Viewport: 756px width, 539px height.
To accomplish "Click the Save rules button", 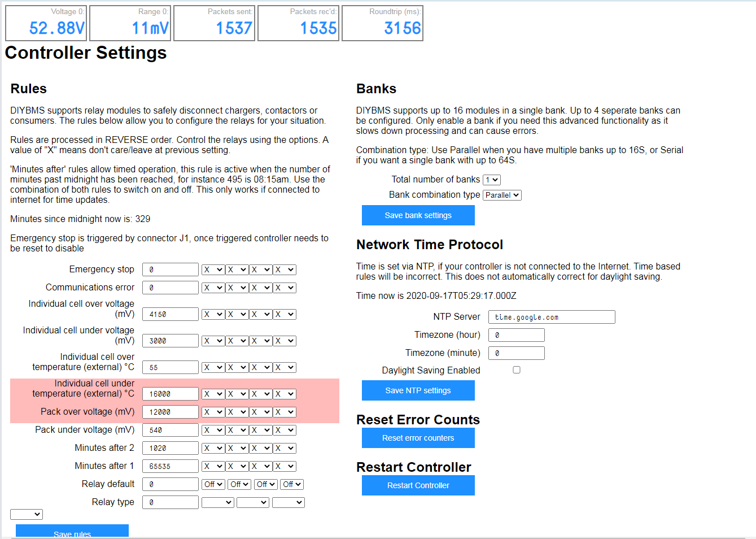I will [72, 531].
